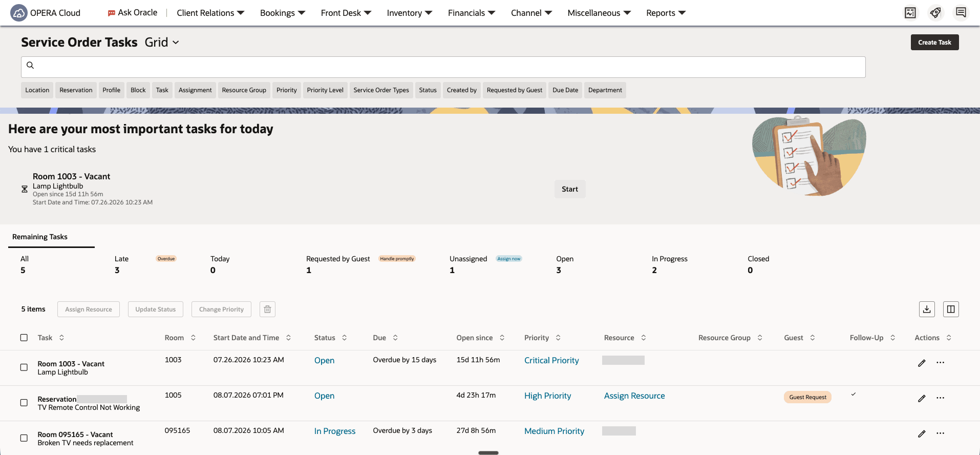Open more actions for Lamp Lightbulb task

tap(941, 363)
